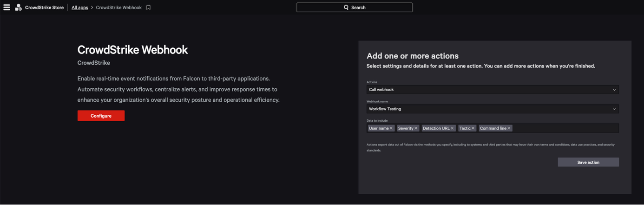Remove the User name tag

391,128
